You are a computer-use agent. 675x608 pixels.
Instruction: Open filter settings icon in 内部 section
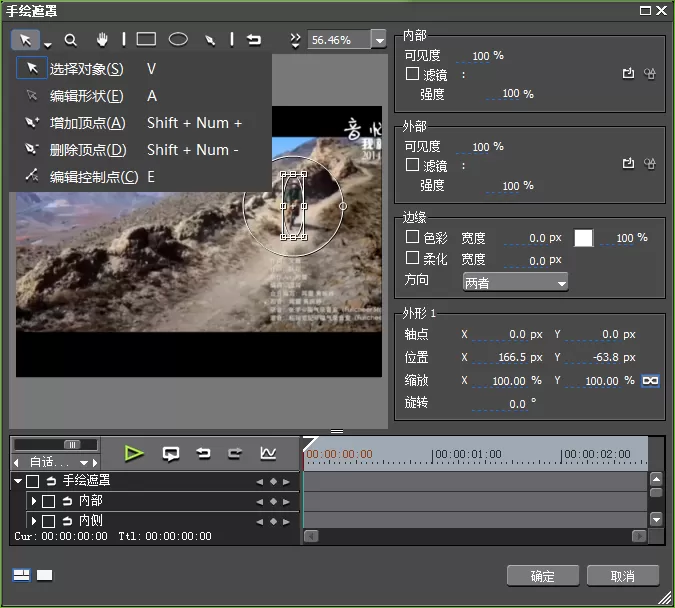tap(650, 74)
